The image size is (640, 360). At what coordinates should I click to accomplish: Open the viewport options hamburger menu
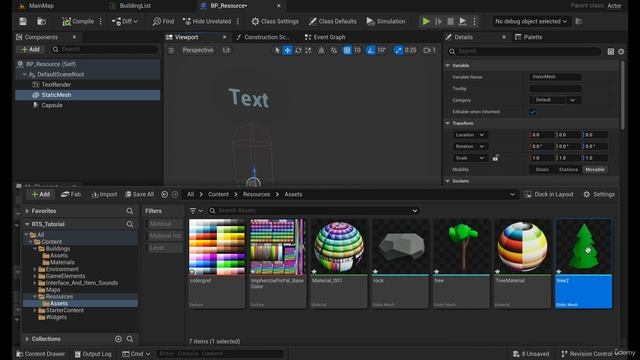click(x=171, y=50)
